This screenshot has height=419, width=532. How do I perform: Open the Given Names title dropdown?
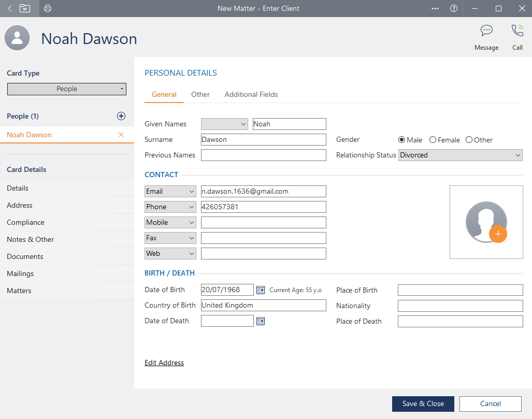point(224,124)
